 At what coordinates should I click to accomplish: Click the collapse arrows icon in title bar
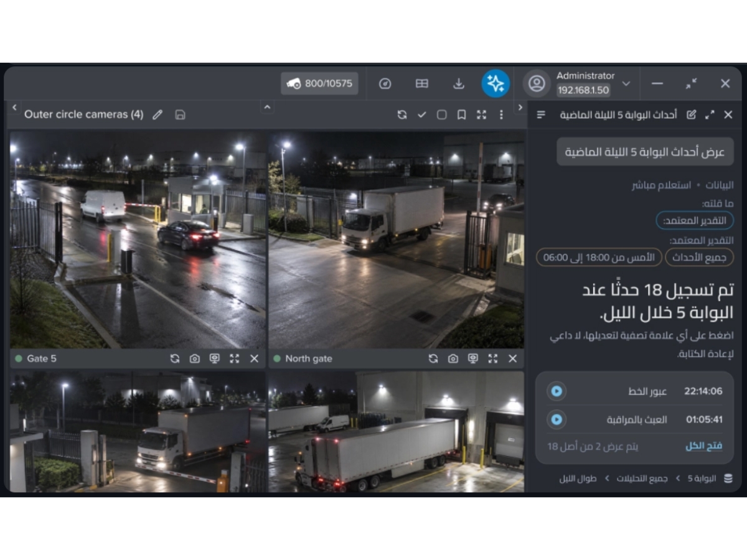(692, 83)
